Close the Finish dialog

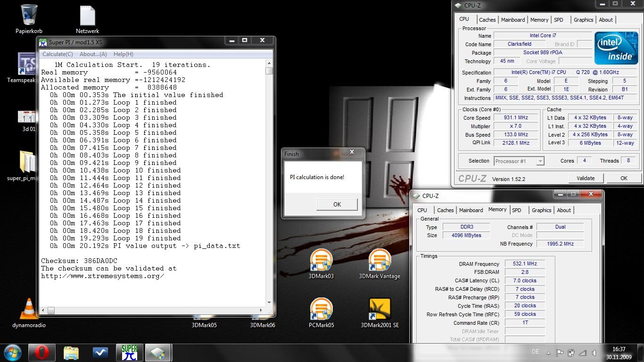coord(351,152)
